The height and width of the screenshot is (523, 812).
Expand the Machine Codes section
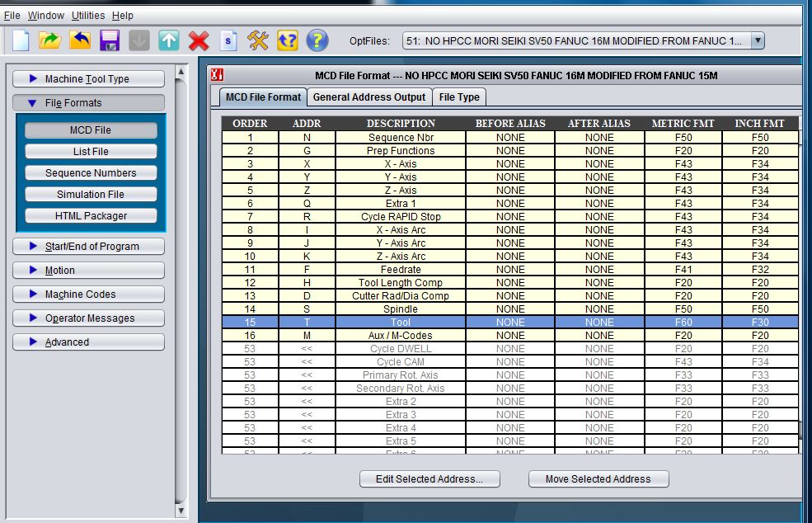88,294
